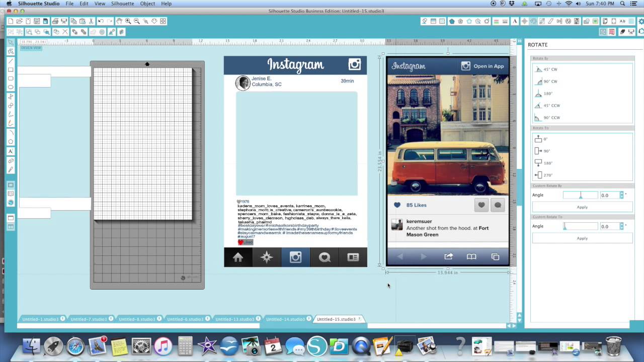Adjust the Custom Rotate By angle slider
This screenshot has width=644, height=362.
pos(581,195)
